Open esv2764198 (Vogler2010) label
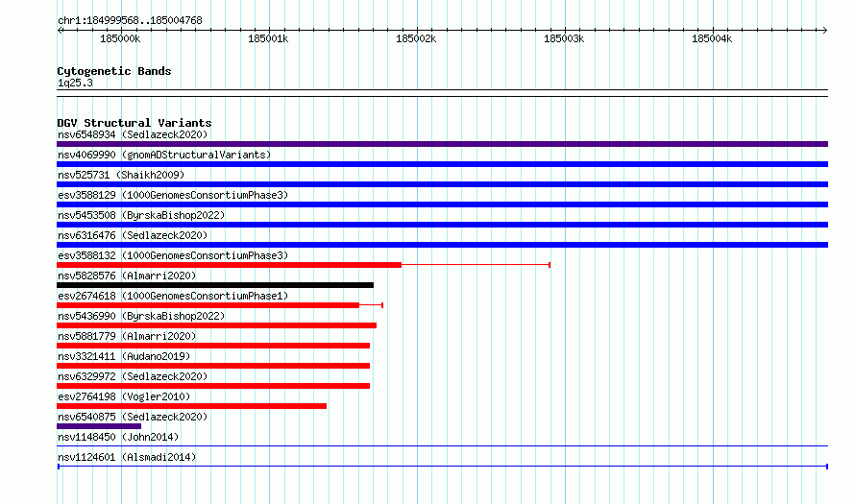This screenshot has width=855, height=504. (x=124, y=396)
